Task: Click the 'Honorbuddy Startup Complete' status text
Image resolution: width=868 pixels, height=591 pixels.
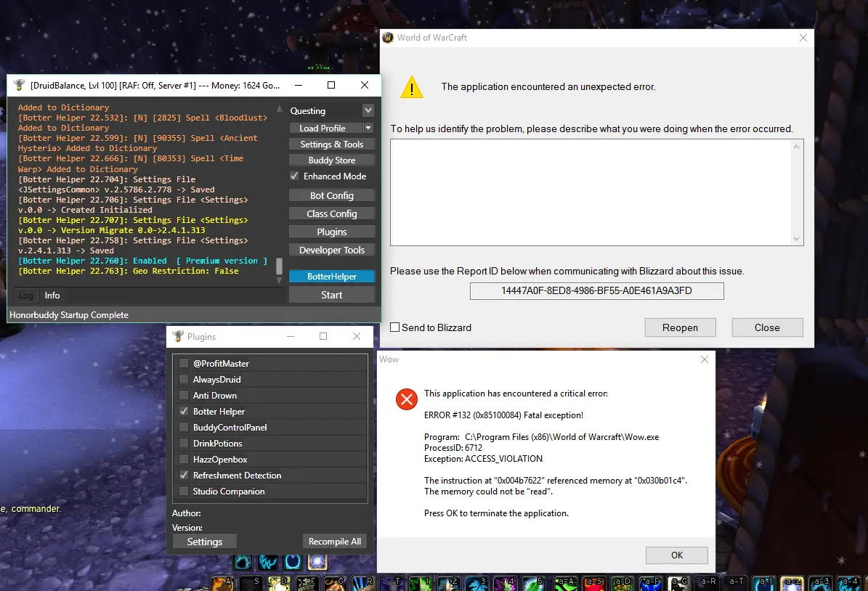Action: (x=69, y=315)
